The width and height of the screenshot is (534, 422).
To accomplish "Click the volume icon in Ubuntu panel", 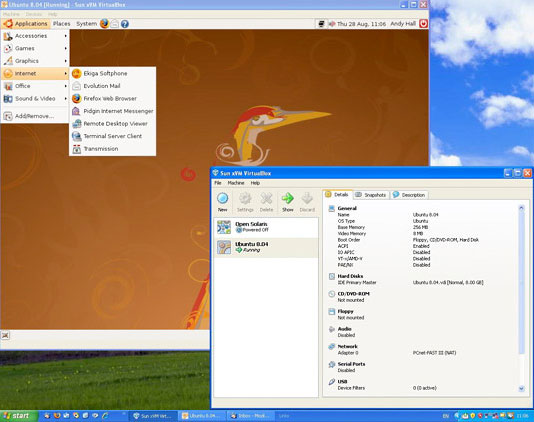I will (331, 24).
